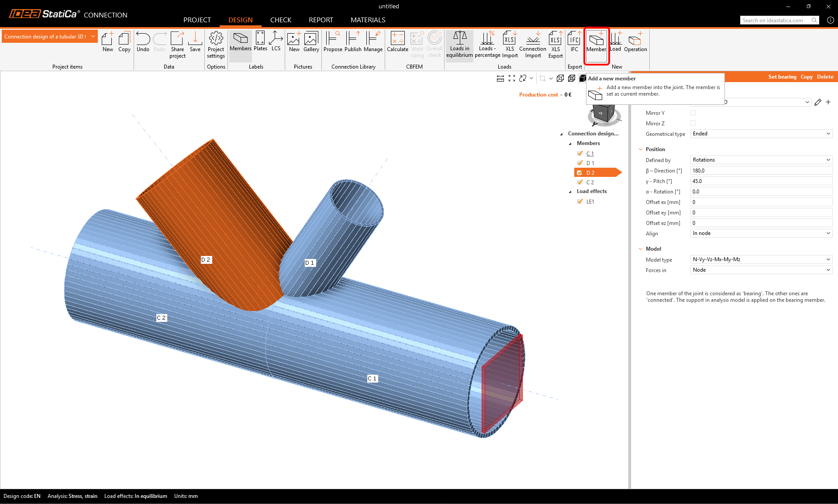
Task: Open the MATERIALS tab
Action: click(x=368, y=20)
